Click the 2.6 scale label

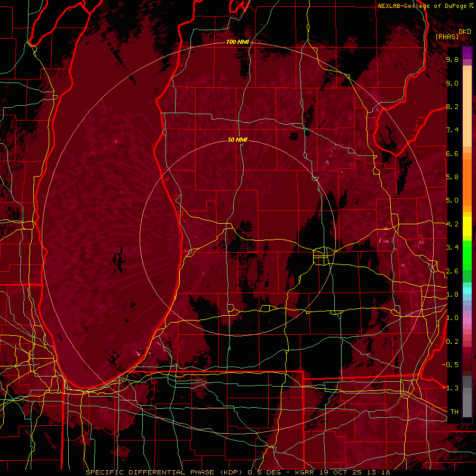click(452, 271)
